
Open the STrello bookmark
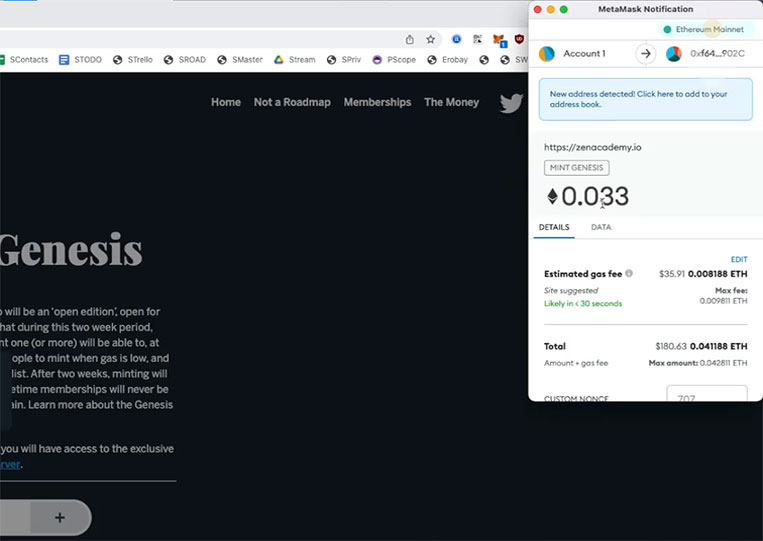click(x=132, y=59)
